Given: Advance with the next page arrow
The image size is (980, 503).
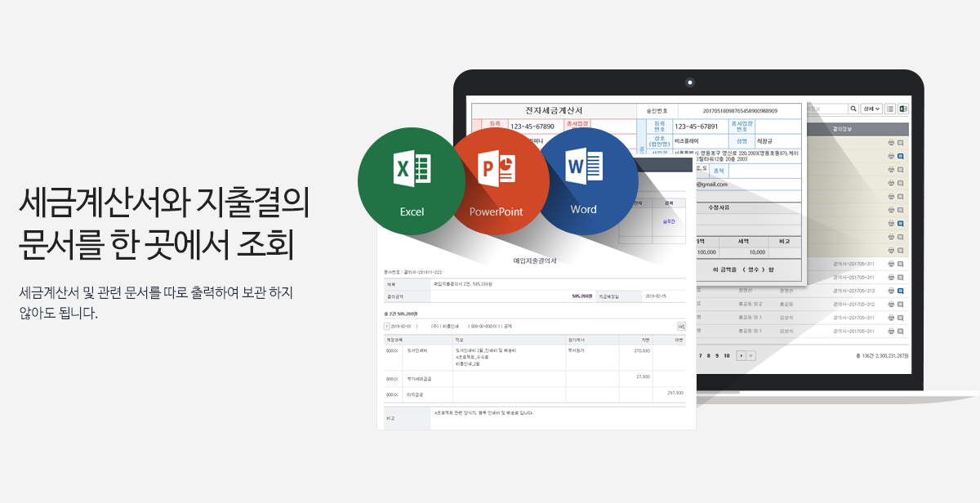Looking at the screenshot, I should (x=741, y=356).
